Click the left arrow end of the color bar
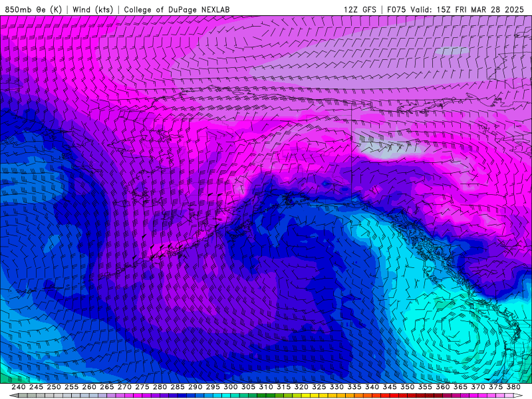532x399 pixels. point(13,396)
